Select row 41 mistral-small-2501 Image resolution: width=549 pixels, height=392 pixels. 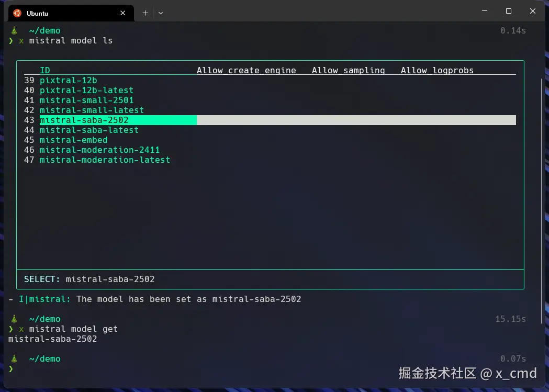(x=270, y=100)
